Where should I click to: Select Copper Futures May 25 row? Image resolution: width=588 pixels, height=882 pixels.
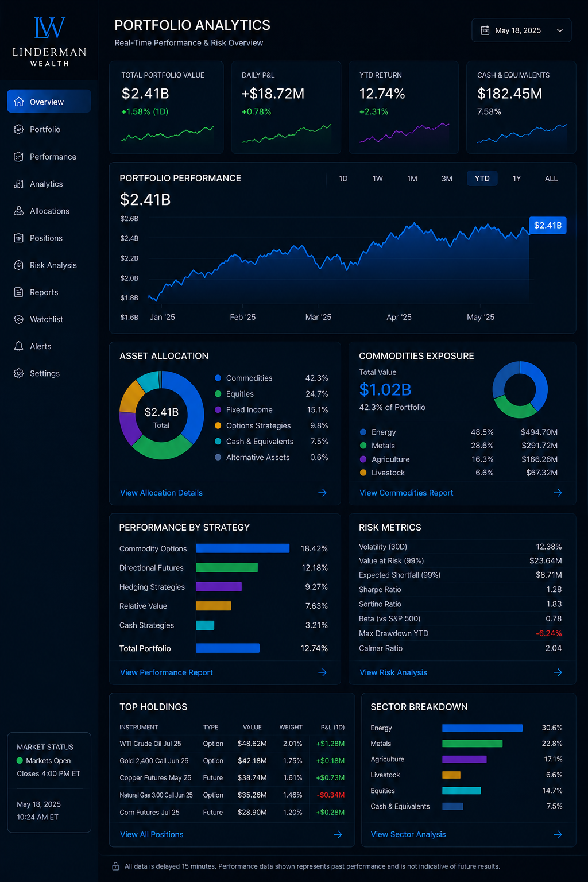pyautogui.click(x=232, y=778)
